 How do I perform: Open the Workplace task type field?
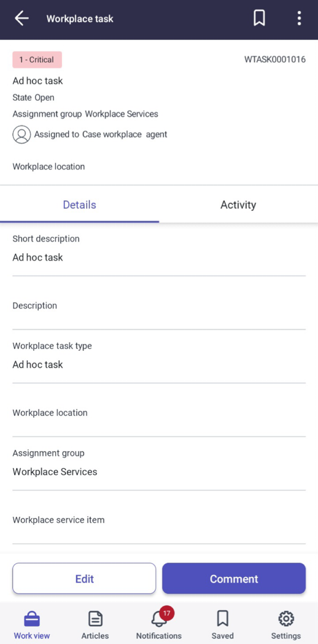pos(159,356)
